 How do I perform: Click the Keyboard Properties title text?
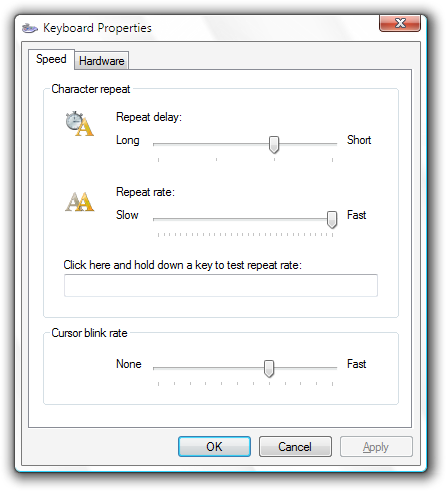pos(97,28)
